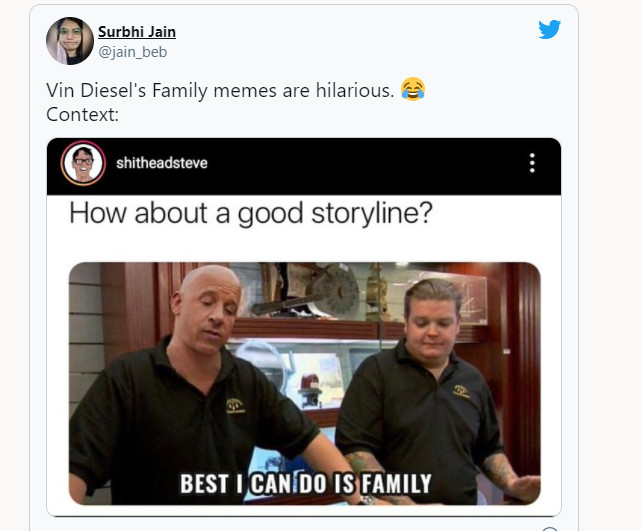Click the Twitter bird logo

click(549, 29)
